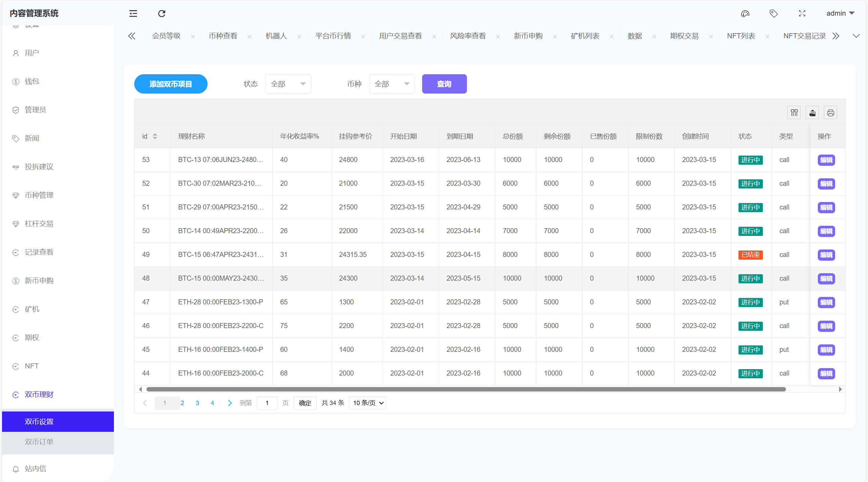Click the 添加双币项目 button
868x482 pixels.
pyautogui.click(x=171, y=84)
